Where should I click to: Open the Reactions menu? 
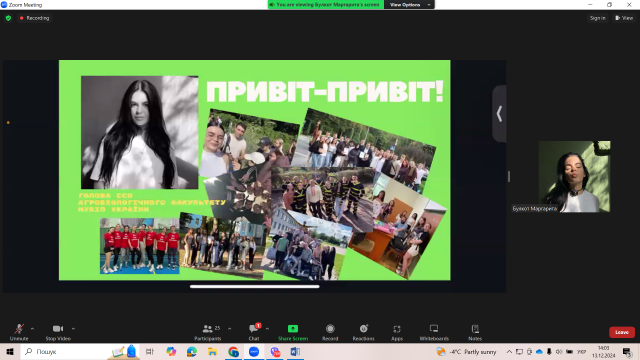point(363,332)
